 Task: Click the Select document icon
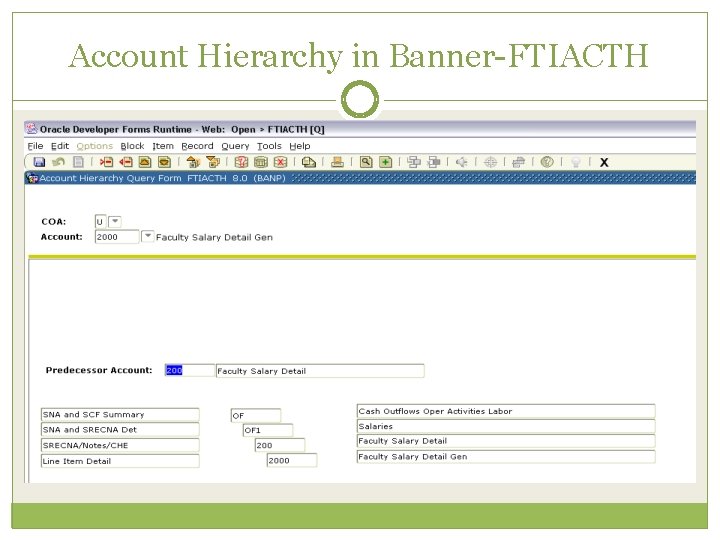(x=79, y=162)
